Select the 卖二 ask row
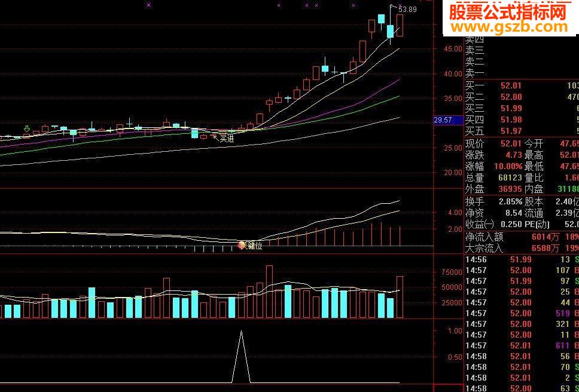Image resolution: width=579 pixels, height=392 pixels. (522, 61)
